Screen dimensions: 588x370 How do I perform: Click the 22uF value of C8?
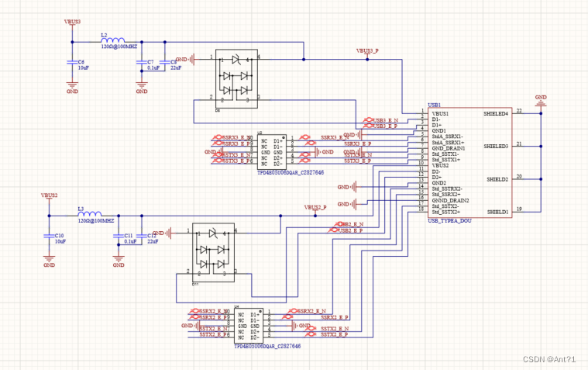tap(176, 68)
